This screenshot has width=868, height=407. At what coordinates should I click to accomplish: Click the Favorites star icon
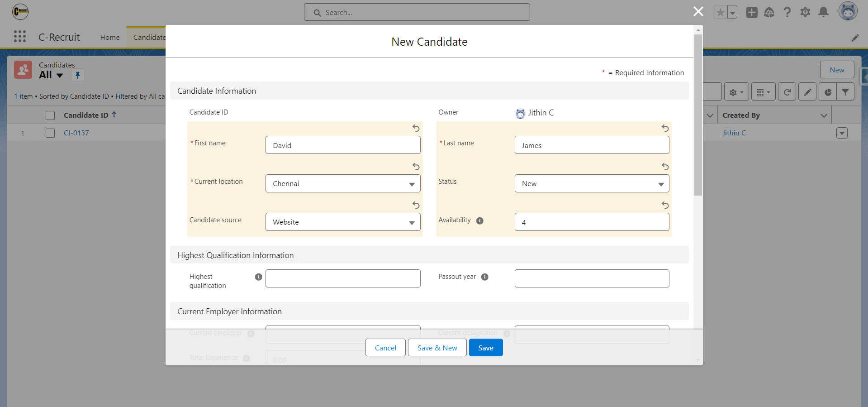click(720, 12)
